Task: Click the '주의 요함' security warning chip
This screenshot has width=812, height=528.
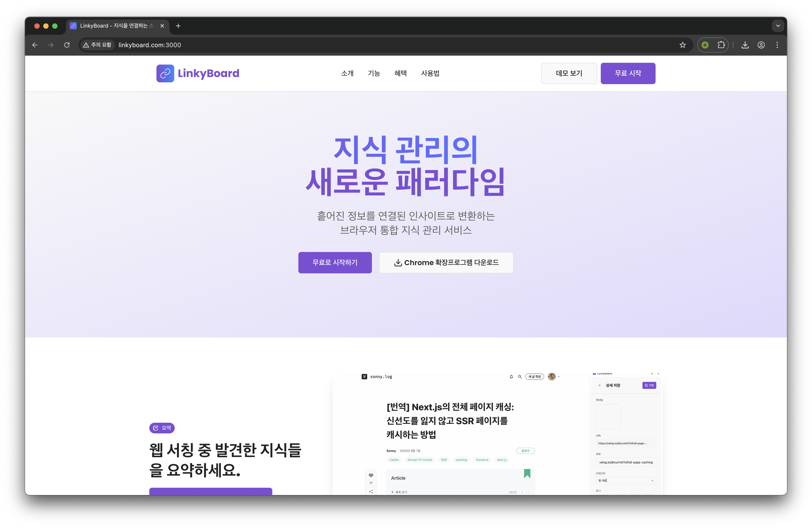Action: point(97,45)
